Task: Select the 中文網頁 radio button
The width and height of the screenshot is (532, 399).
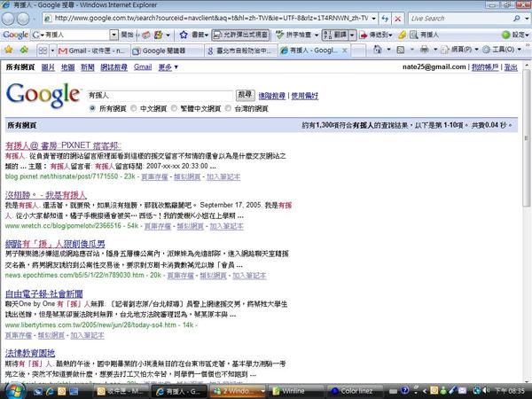Action: (134, 108)
